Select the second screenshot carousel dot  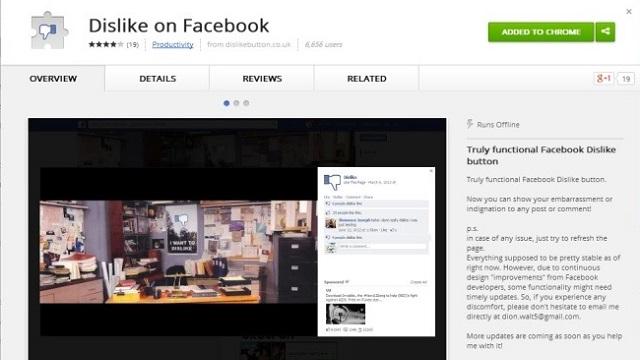pos(236,103)
